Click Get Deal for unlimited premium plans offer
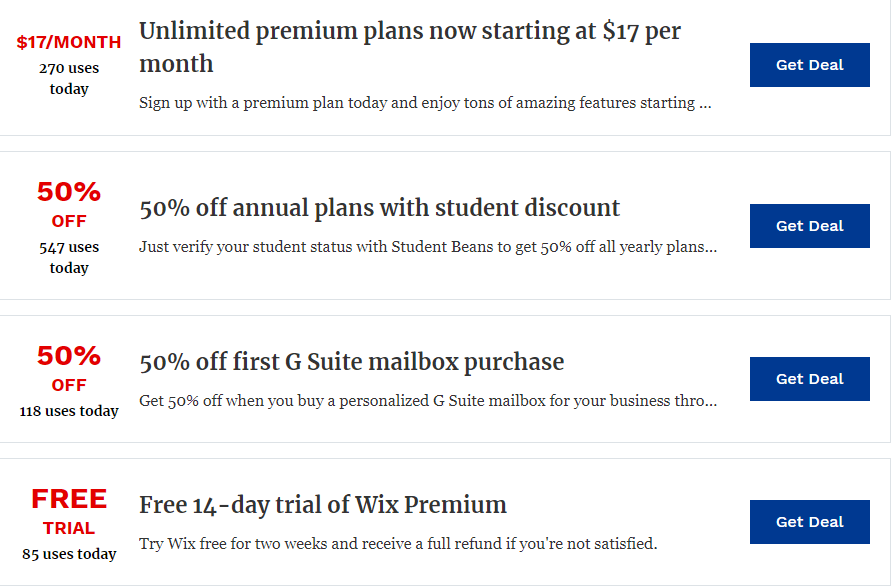 [809, 64]
